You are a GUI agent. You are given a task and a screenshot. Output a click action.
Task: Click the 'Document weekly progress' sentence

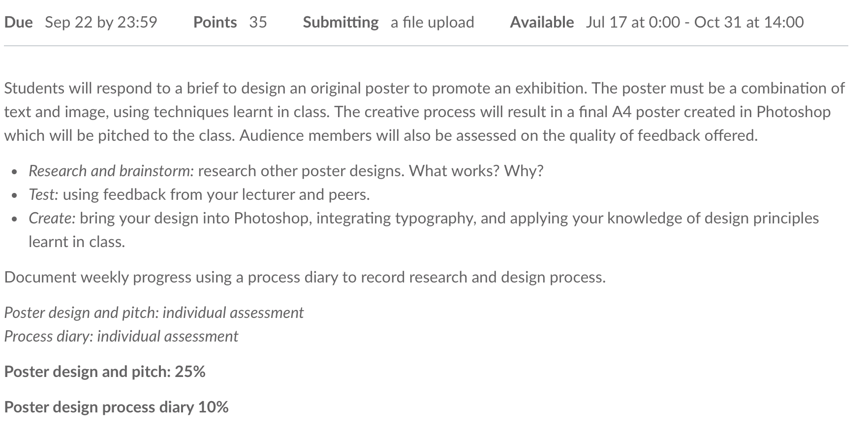[x=305, y=277]
